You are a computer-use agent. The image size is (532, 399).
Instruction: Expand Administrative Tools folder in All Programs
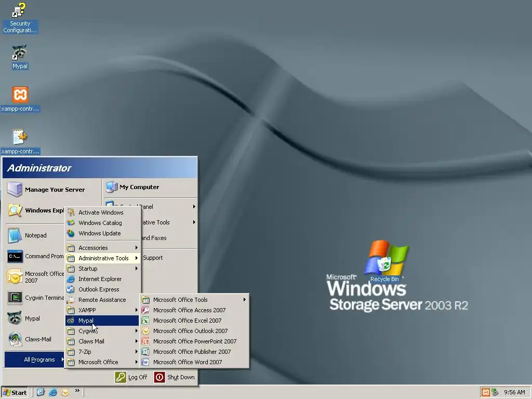(102, 258)
